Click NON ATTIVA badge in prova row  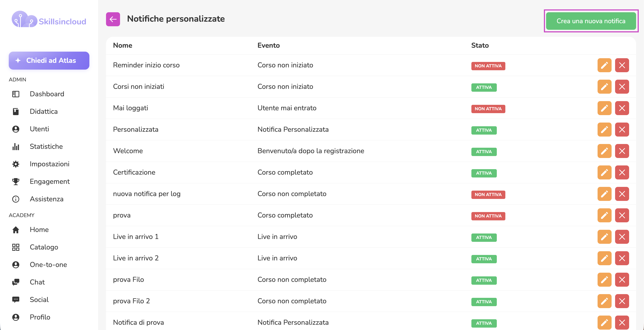point(488,216)
